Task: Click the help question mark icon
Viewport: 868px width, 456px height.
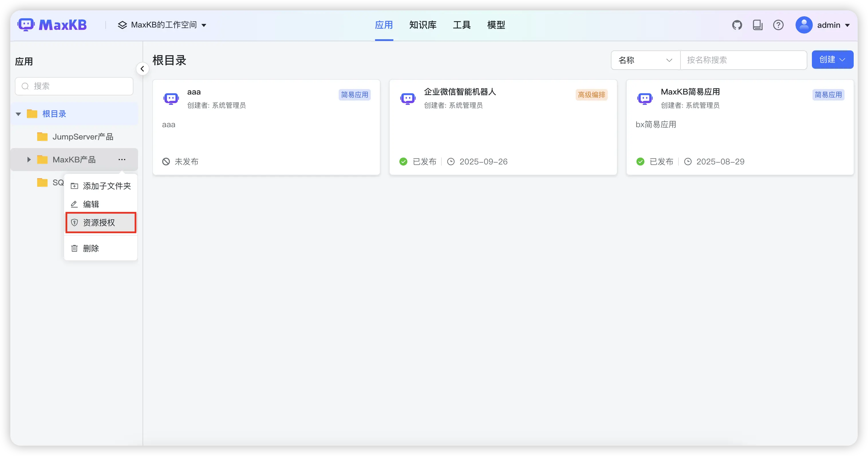Action: coord(778,25)
